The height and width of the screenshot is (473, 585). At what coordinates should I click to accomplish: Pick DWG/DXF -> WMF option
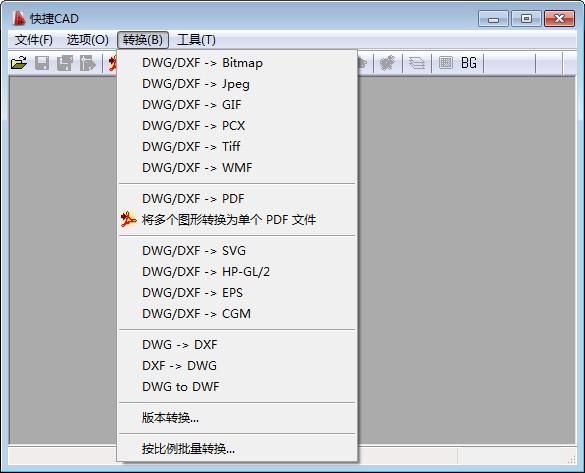[x=237, y=168]
